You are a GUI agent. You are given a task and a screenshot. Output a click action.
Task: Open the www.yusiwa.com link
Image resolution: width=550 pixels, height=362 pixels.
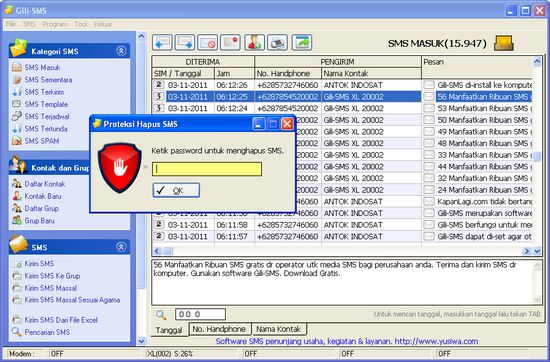[x=436, y=341]
